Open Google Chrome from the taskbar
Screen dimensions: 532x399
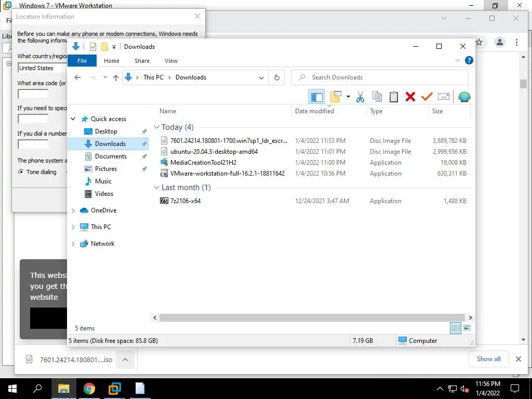[x=89, y=389]
